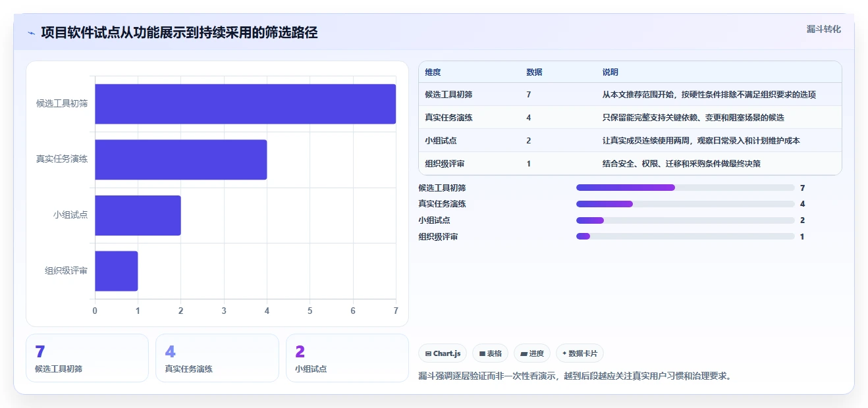Viewport: 868px width, 408px height.
Task: Open the stat card showing 4 真实任务演练
Action: click(x=217, y=358)
